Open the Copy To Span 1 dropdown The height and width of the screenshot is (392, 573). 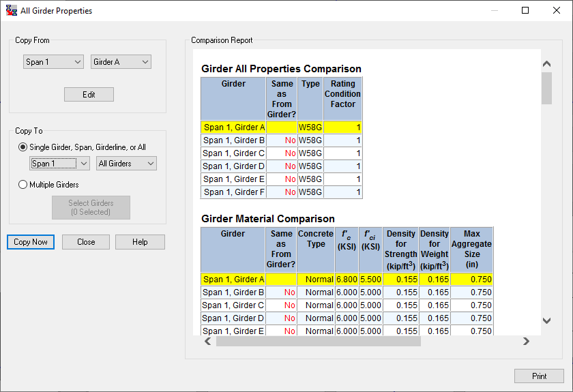59,164
